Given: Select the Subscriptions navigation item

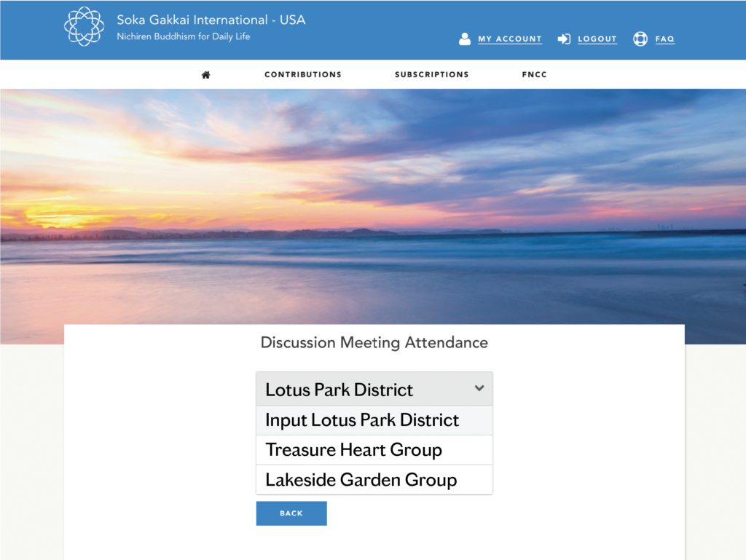Looking at the screenshot, I should click(x=432, y=75).
